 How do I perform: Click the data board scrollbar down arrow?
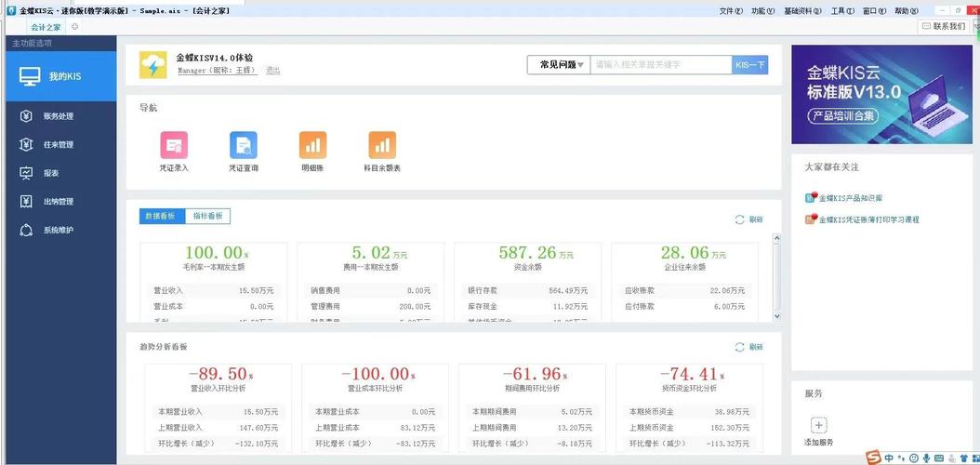point(777,316)
